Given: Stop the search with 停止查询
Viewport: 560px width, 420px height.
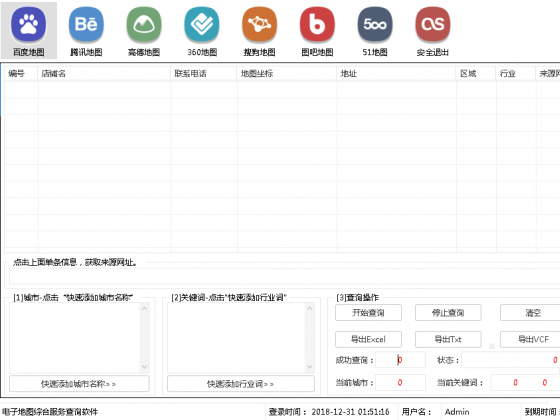Looking at the screenshot, I should [448, 313].
